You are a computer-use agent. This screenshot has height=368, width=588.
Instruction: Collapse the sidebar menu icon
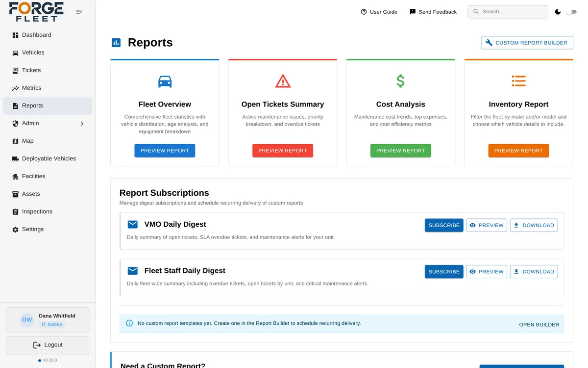[79, 12]
